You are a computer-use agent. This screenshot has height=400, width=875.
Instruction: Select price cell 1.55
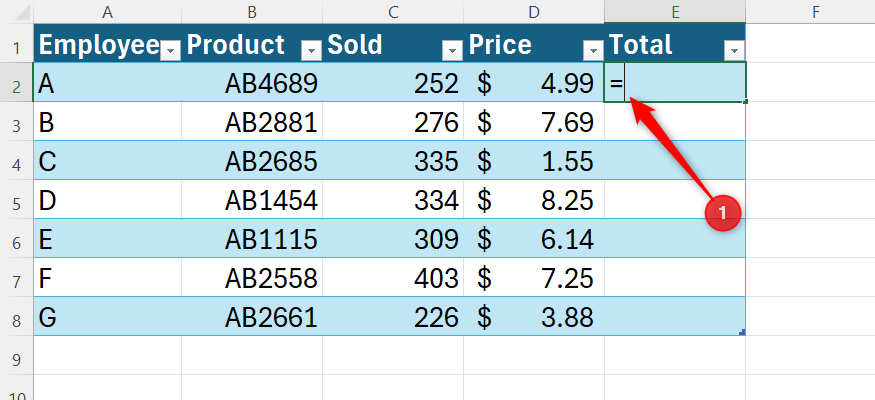[534, 160]
